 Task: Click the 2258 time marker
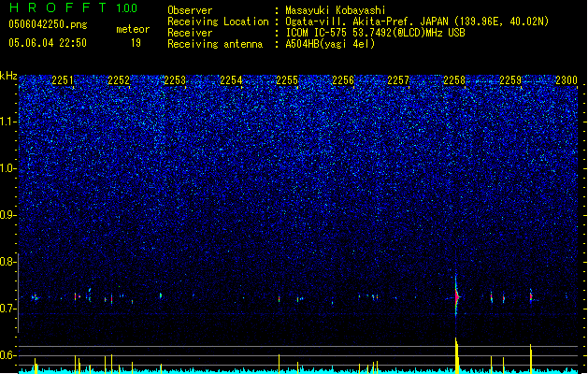tap(454, 80)
